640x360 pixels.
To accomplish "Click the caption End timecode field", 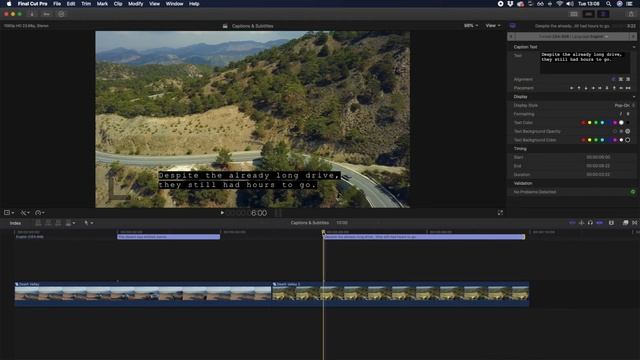I will pos(598,166).
